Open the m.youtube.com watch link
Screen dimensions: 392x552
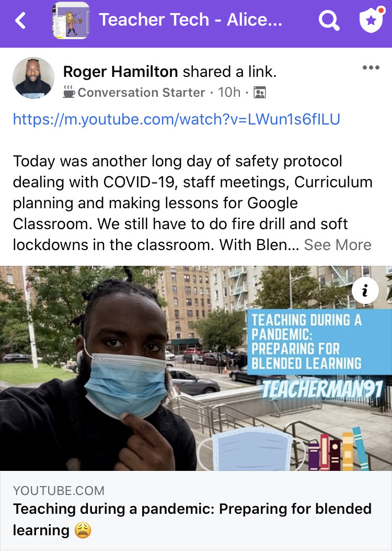point(177,119)
